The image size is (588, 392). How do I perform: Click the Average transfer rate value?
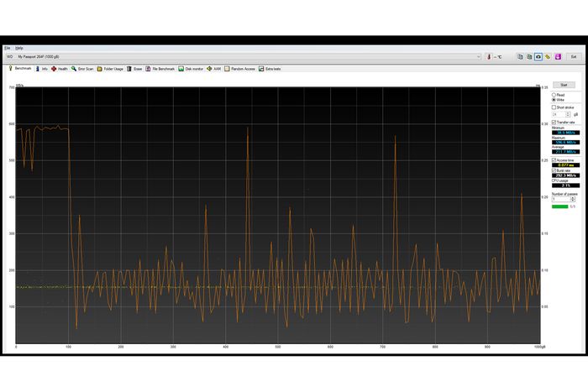click(x=565, y=152)
